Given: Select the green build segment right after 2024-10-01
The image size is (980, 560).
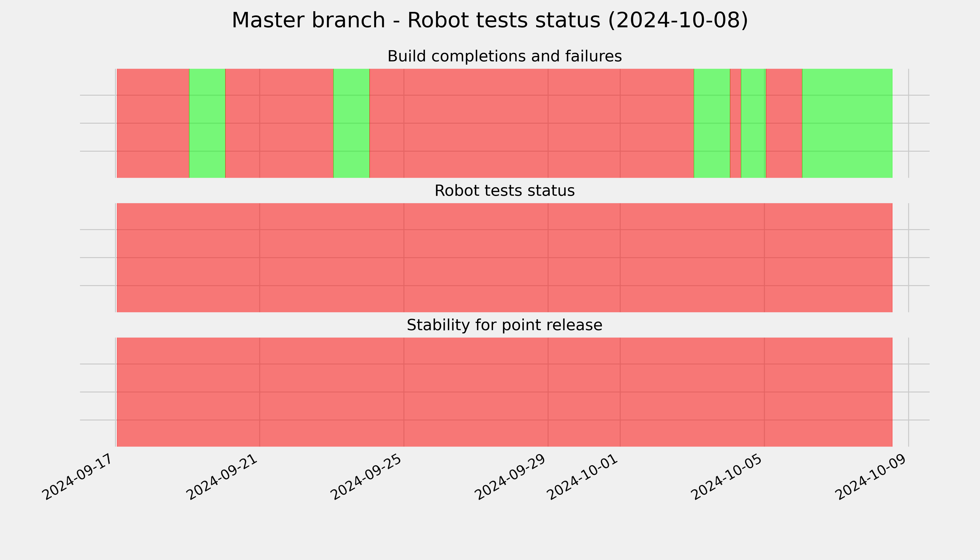Looking at the screenshot, I should 712,123.
